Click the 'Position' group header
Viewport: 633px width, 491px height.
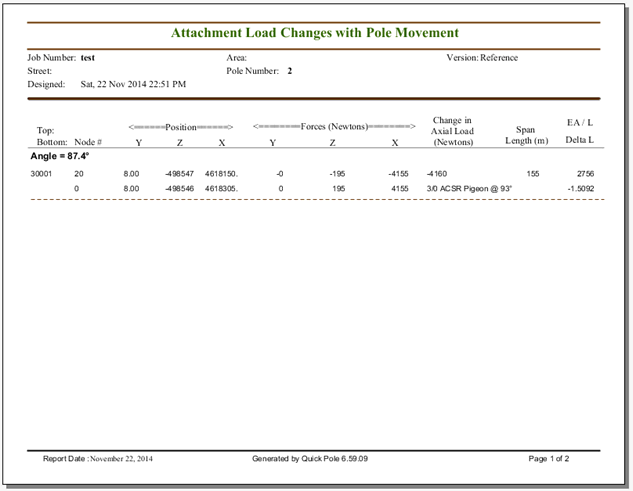181,127
